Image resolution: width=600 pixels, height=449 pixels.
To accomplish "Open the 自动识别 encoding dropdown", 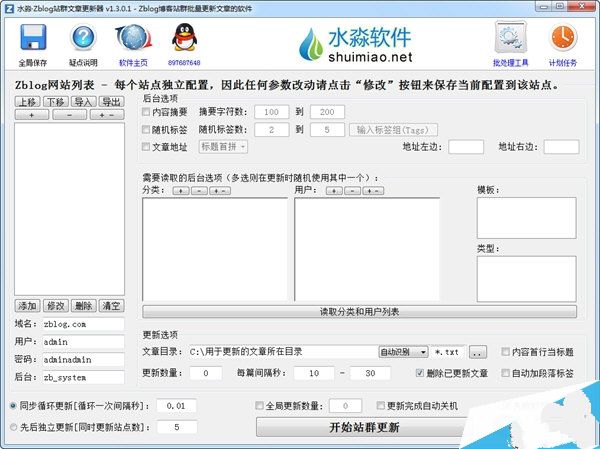I will click(x=403, y=352).
